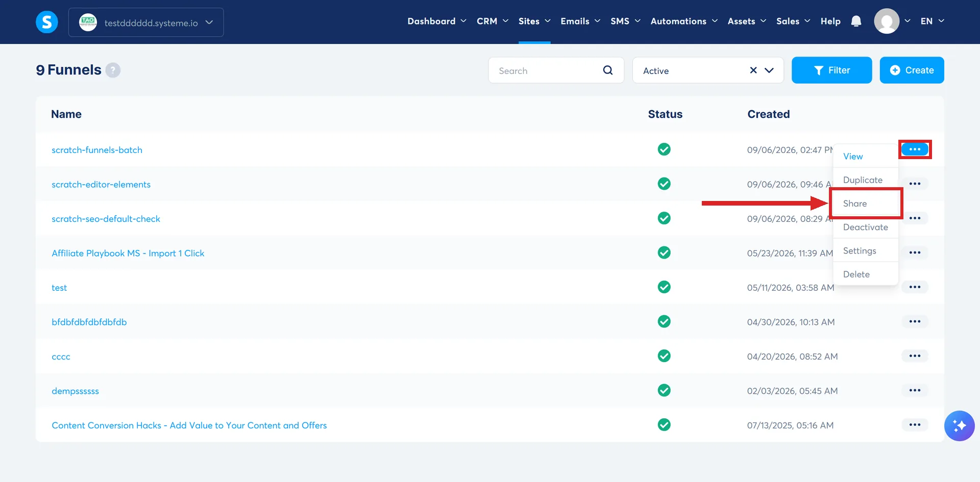Open the testdddddd.systeme.io workspace switcher
This screenshot has height=482, width=980.
pos(146,22)
